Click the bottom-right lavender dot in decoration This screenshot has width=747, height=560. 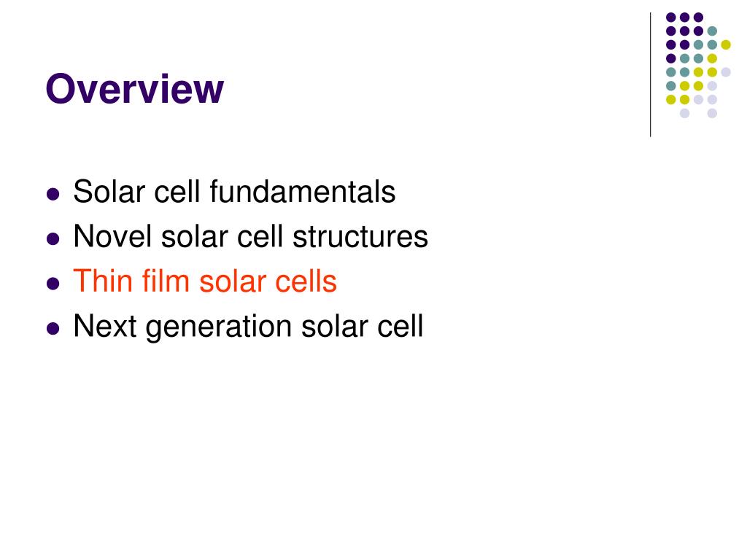[712, 113]
